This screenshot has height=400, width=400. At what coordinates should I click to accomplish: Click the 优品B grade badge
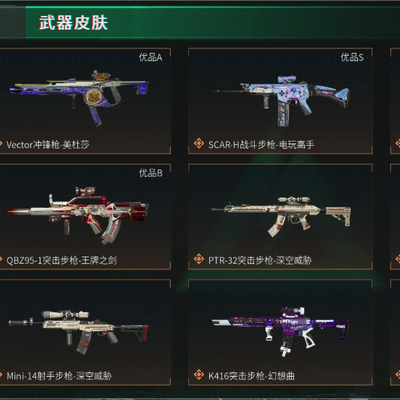click(x=151, y=173)
